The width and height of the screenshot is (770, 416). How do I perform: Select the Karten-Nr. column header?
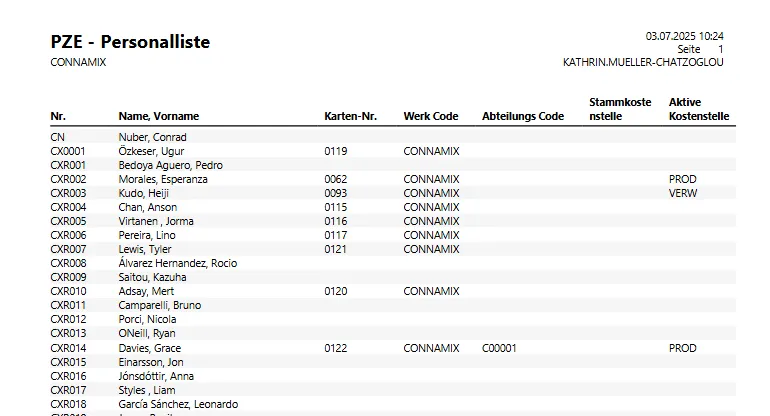[x=350, y=116]
